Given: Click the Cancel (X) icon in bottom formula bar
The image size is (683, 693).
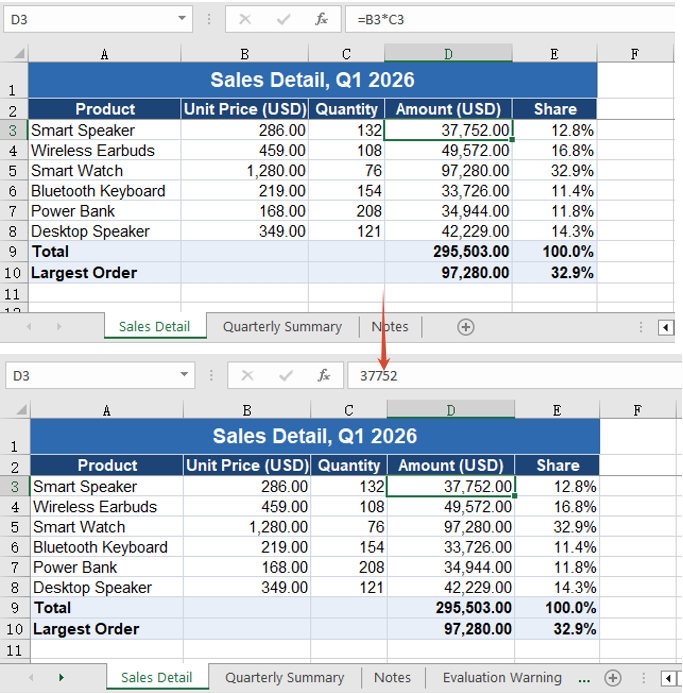Looking at the screenshot, I should click(247, 375).
